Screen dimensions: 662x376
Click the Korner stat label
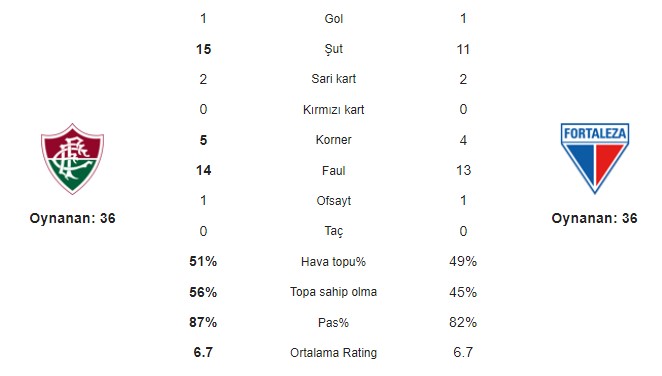[334, 140]
